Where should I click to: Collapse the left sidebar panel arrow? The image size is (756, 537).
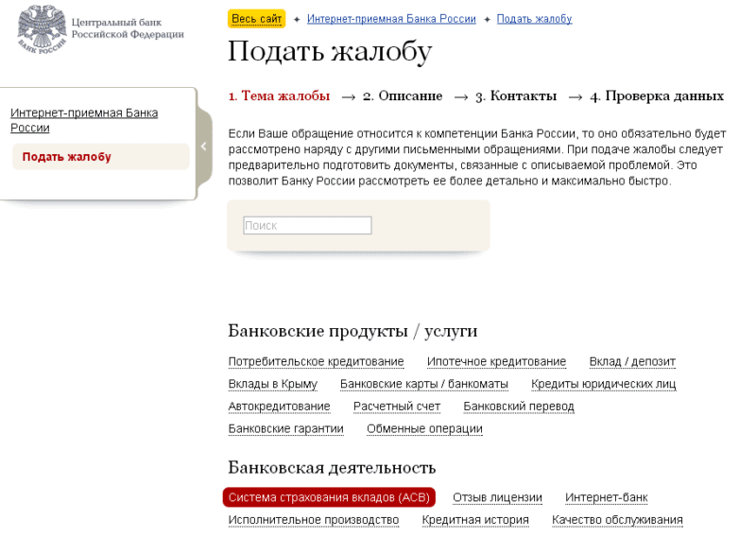(x=204, y=146)
